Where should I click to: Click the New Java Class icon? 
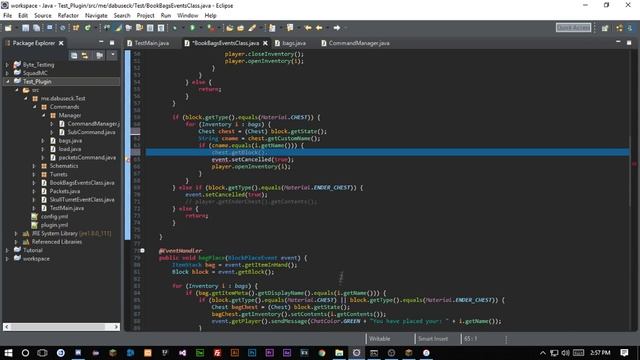click(x=88, y=28)
